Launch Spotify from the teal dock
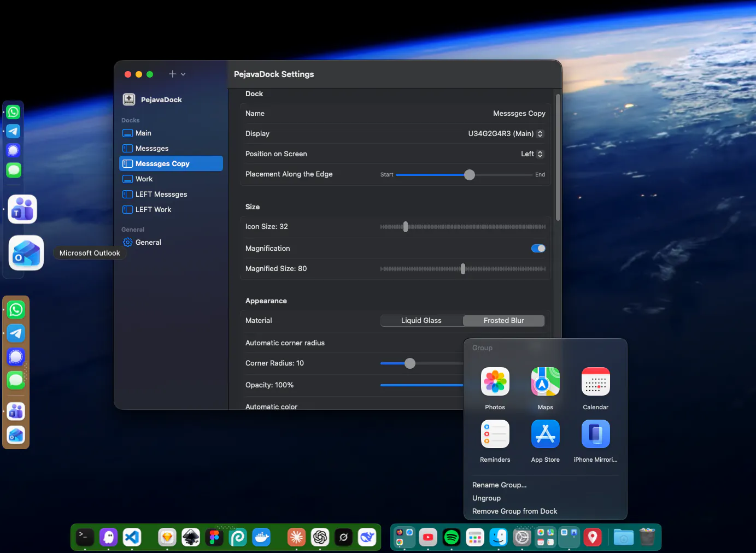756x553 pixels. pos(452,538)
